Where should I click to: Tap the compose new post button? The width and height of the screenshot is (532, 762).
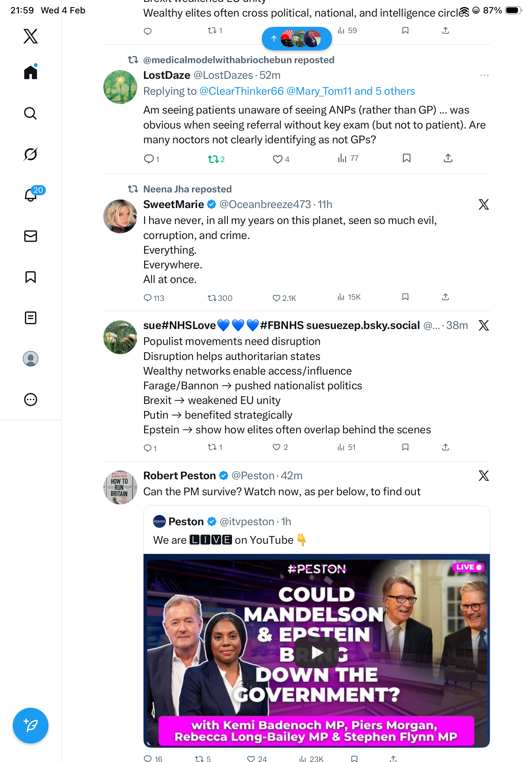[31, 725]
